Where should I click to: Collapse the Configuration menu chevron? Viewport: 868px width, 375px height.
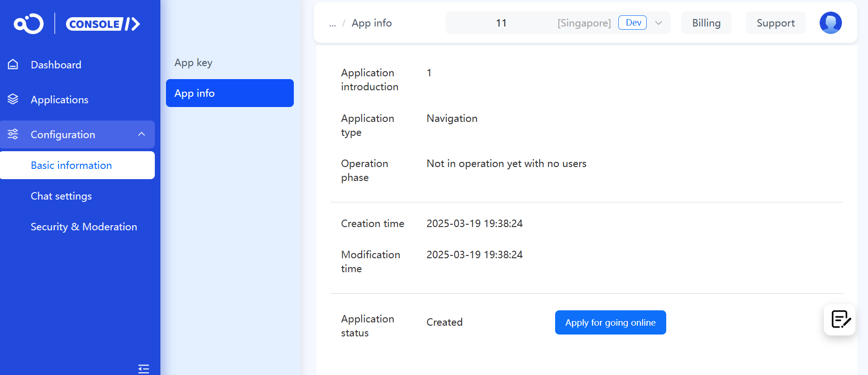coord(142,134)
